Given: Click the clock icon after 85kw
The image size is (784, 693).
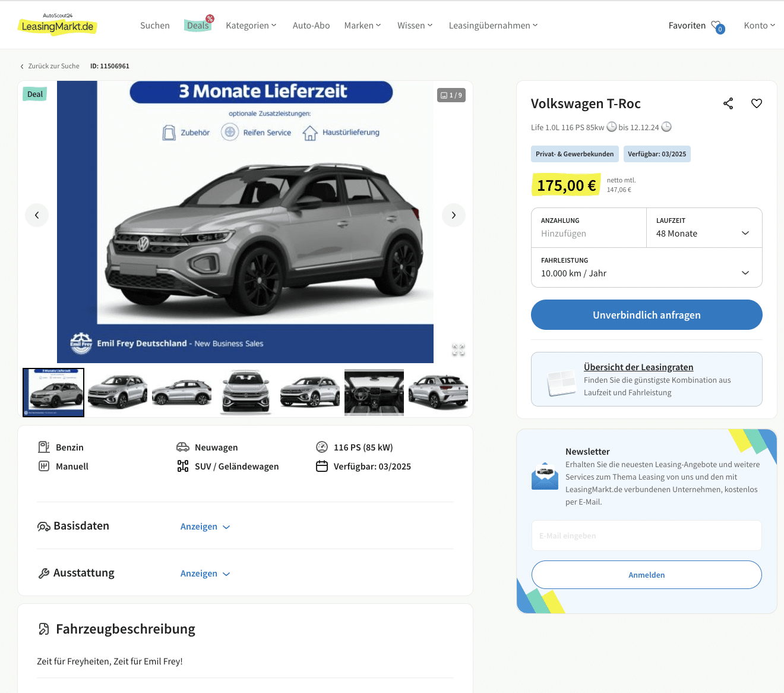Looking at the screenshot, I should (612, 127).
